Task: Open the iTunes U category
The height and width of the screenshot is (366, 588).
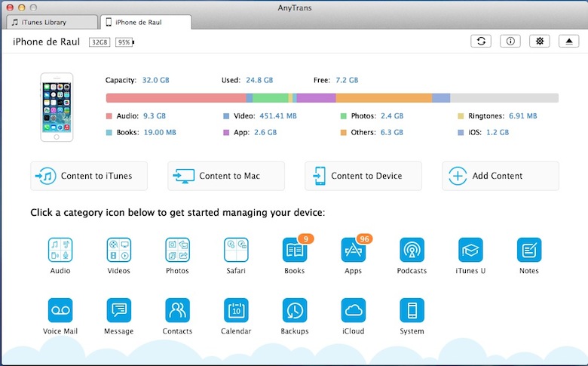Action: (470, 250)
